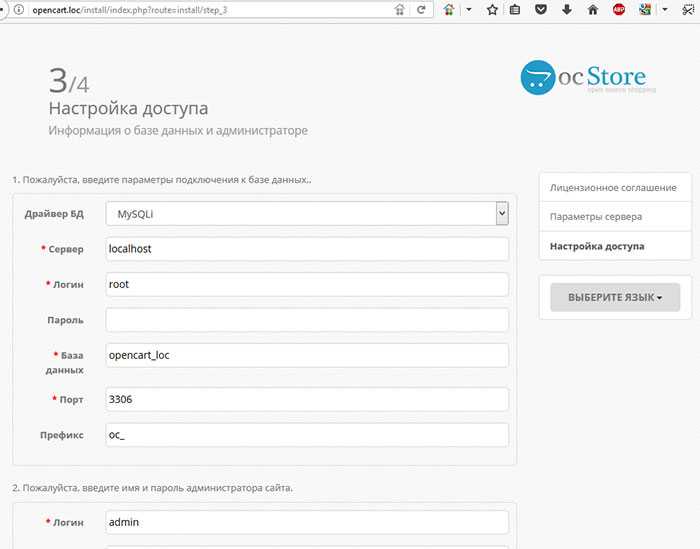Open dropdown arrow next to the colorful house icon
The image size is (700, 549).
point(469,9)
